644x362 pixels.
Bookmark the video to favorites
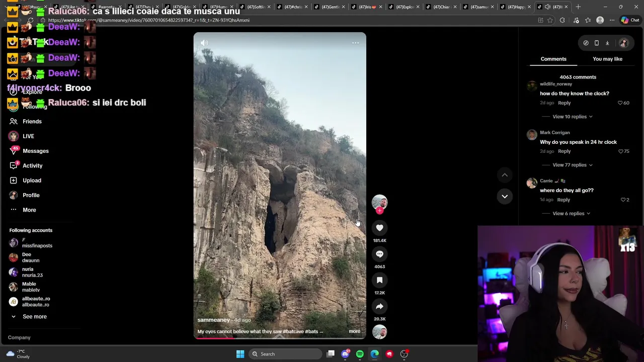(x=379, y=280)
